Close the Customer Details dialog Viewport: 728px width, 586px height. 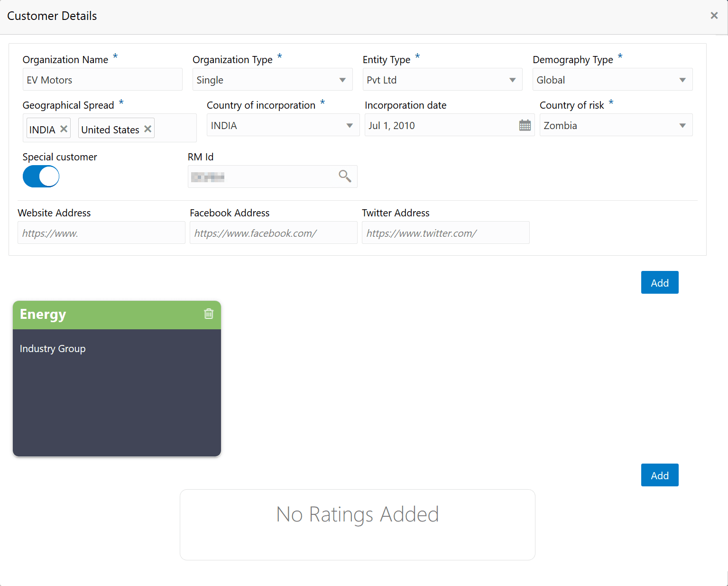[x=714, y=16]
